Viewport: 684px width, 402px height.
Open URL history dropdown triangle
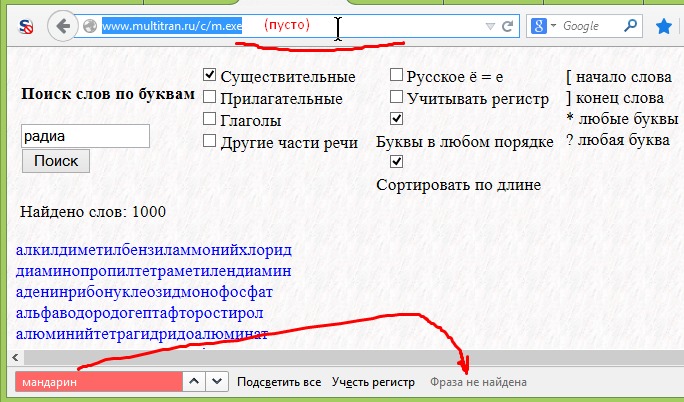pos(490,27)
